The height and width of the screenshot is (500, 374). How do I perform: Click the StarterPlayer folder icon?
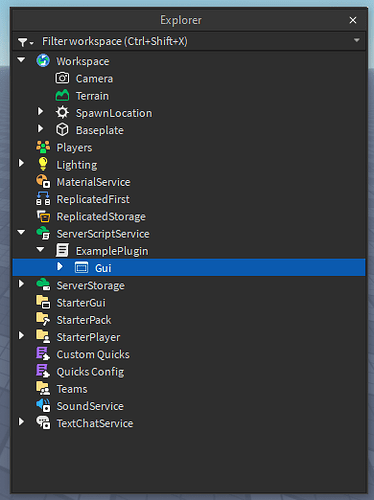click(x=43, y=337)
